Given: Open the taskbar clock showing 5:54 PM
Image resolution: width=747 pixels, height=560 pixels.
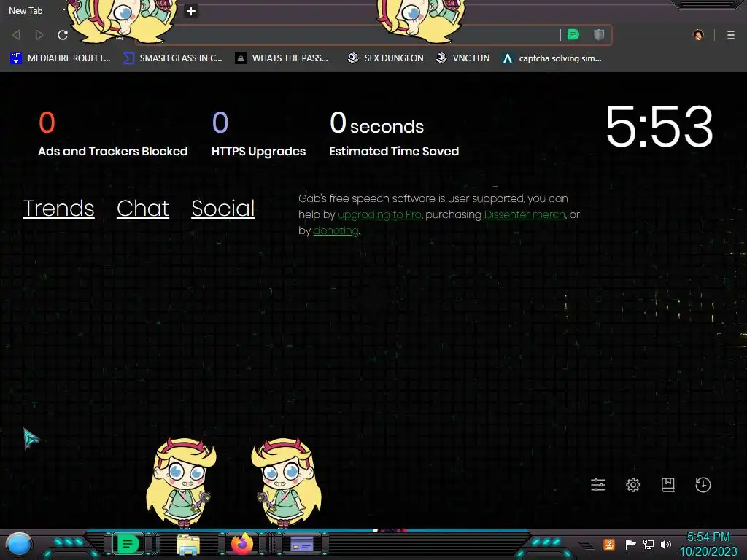Looking at the screenshot, I should pyautogui.click(x=708, y=544).
